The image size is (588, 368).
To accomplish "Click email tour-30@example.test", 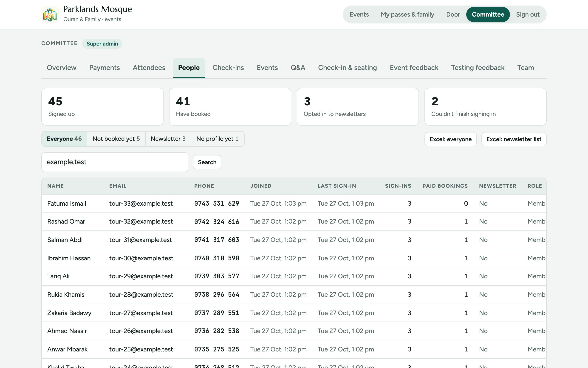I will point(141,258).
